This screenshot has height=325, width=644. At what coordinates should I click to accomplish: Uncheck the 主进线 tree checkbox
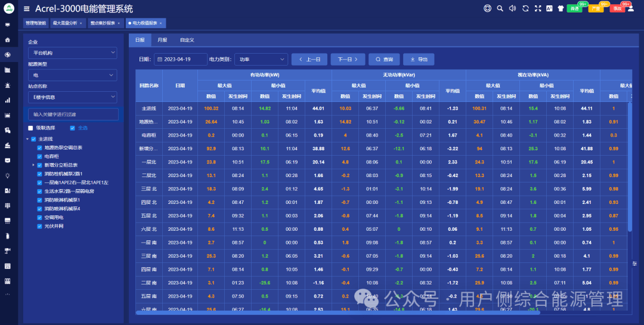pyautogui.click(x=33, y=139)
